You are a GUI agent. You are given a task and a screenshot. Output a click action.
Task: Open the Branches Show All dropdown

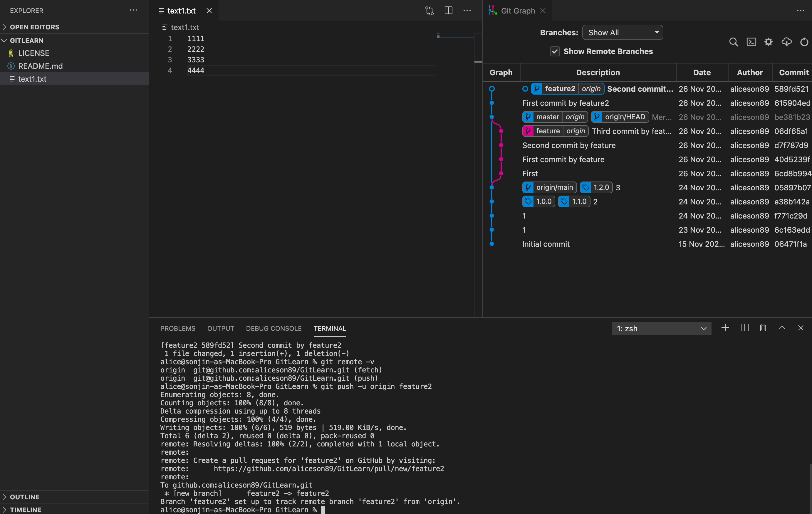coord(623,33)
